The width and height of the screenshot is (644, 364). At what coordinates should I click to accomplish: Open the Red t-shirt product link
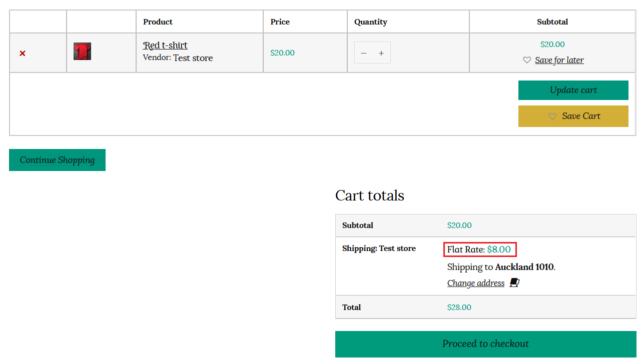click(165, 45)
